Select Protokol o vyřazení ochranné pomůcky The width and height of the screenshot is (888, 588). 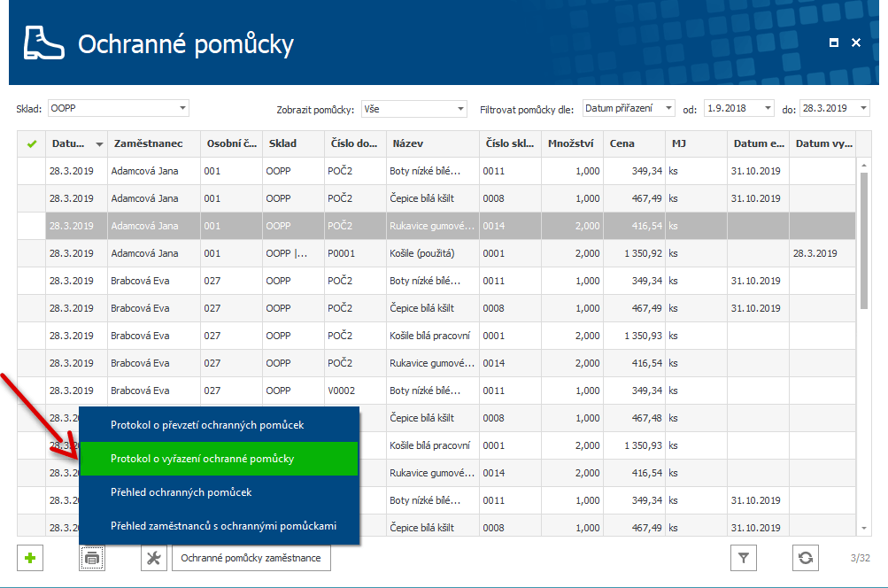[x=219, y=459]
